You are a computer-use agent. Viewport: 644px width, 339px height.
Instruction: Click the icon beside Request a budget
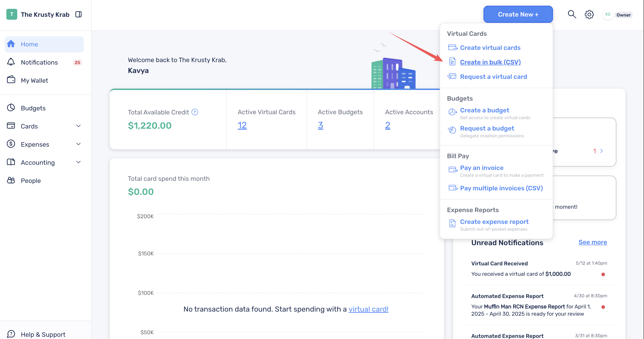[452, 130]
